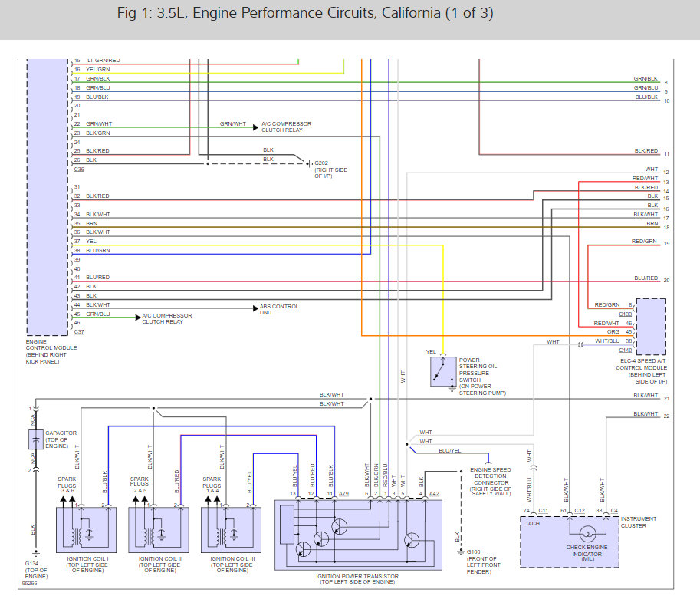Click the C12 connector label at pin 61

pos(580,510)
